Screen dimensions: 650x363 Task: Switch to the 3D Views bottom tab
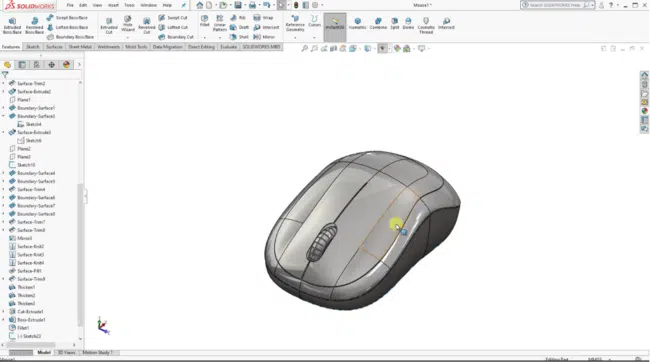[66, 353]
